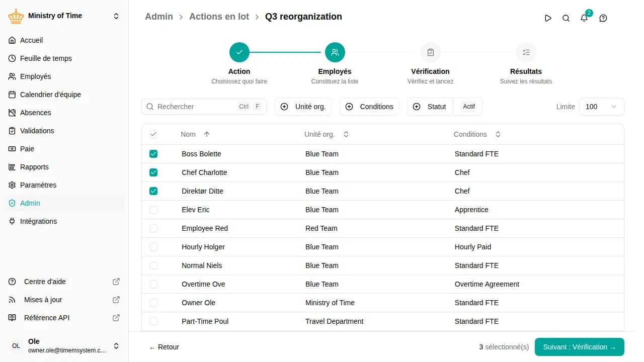Open notifications bell with badge 2
Viewport: 644px width, 362px height.
584,18
